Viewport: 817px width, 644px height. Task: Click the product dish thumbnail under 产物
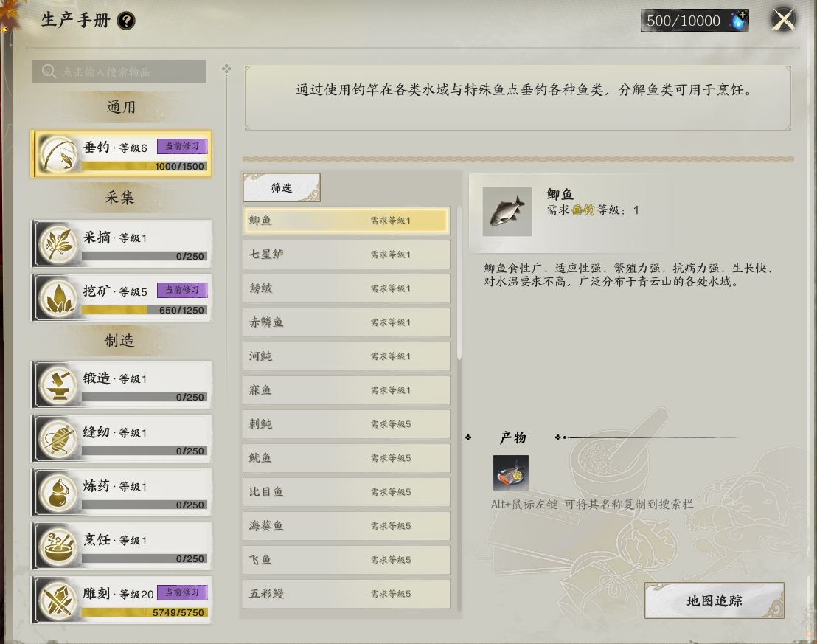point(510,472)
